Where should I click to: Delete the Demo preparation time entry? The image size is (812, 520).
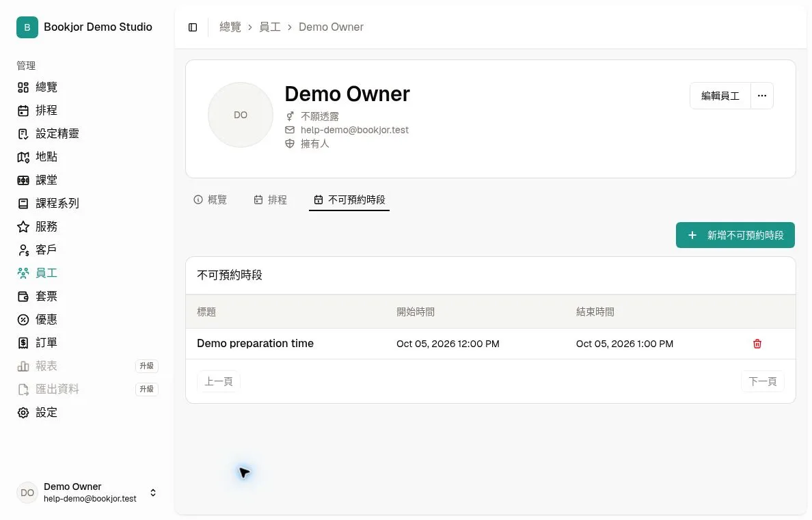click(x=757, y=344)
